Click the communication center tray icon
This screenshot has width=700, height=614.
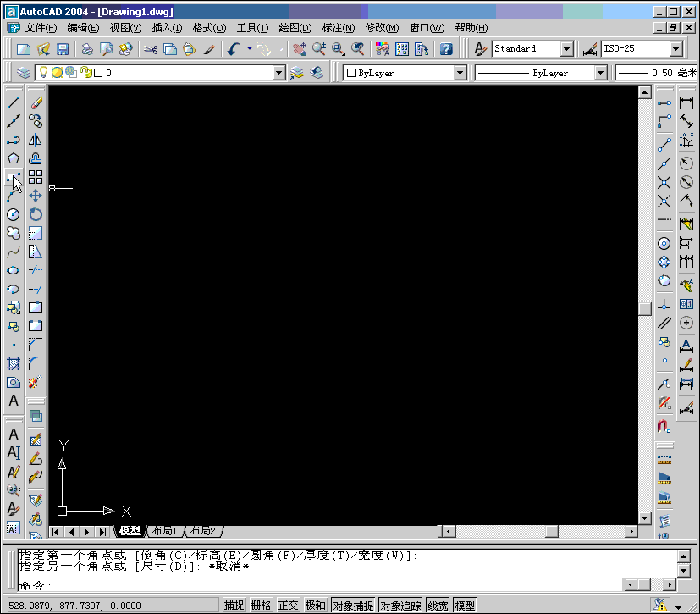660,605
